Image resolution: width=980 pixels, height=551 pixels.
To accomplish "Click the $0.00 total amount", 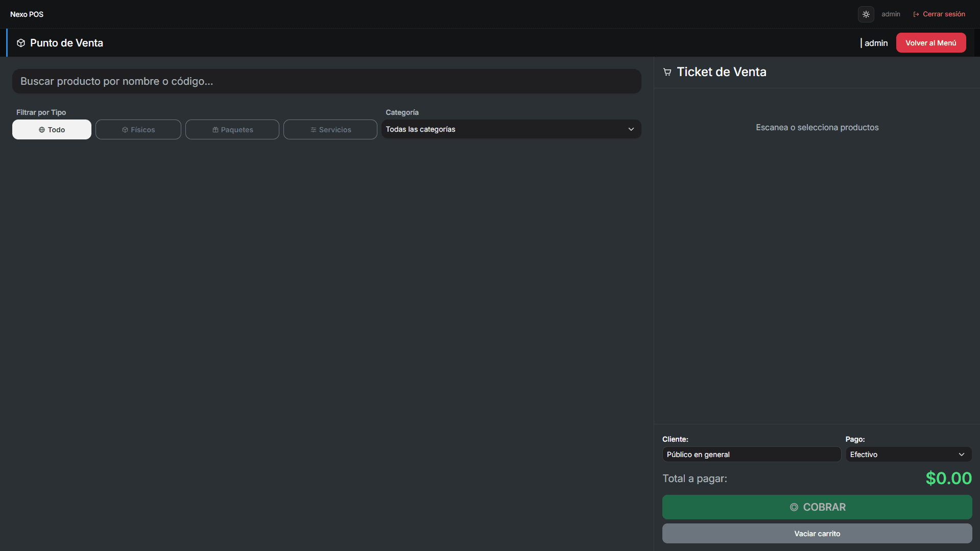I will tap(949, 478).
